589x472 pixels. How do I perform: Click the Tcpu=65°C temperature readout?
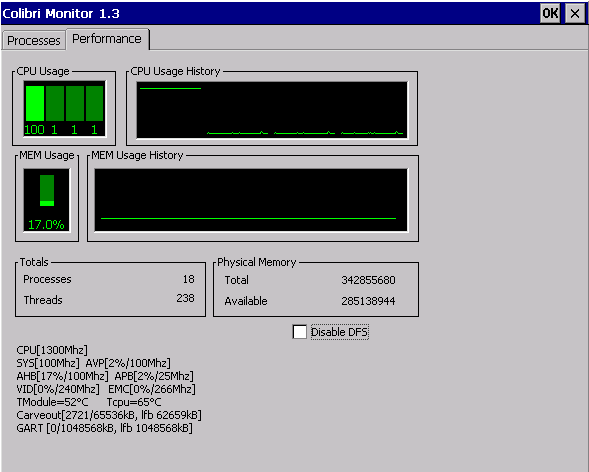pyautogui.click(x=134, y=402)
